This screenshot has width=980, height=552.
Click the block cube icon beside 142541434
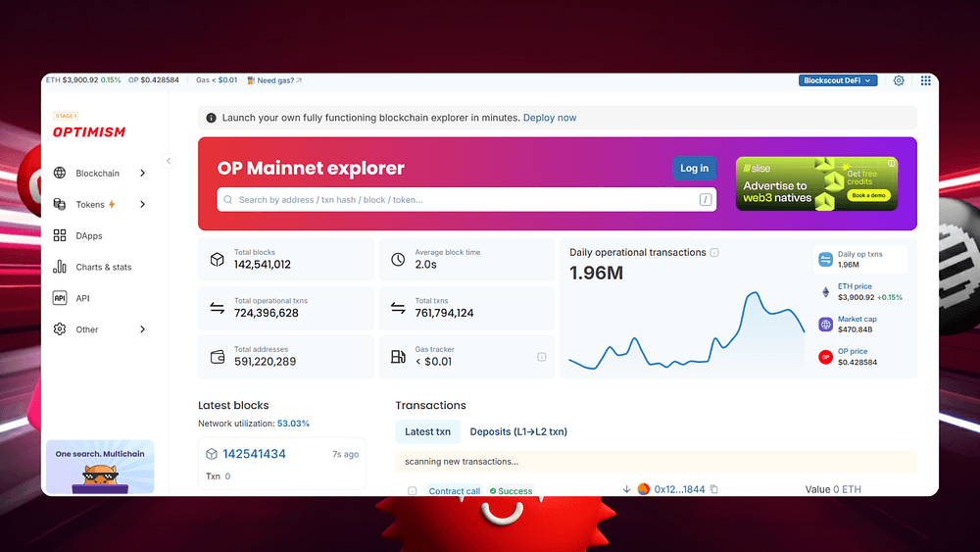[x=212, y=455]
